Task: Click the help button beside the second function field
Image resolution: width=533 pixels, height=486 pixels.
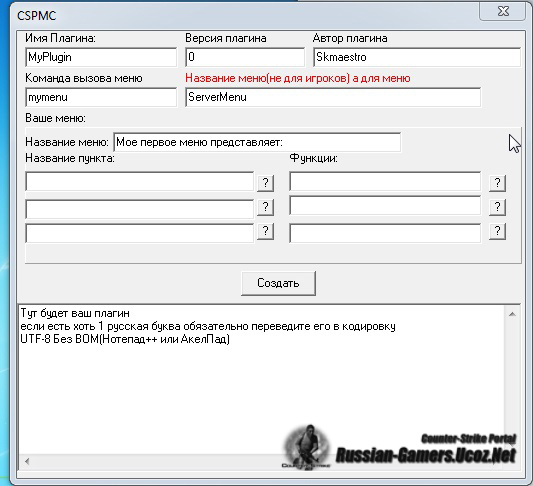Action: tap(497, 207)
